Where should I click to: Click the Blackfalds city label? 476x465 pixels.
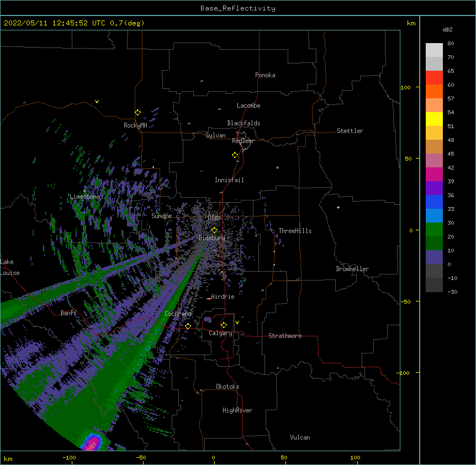click(x=244, y=123)
